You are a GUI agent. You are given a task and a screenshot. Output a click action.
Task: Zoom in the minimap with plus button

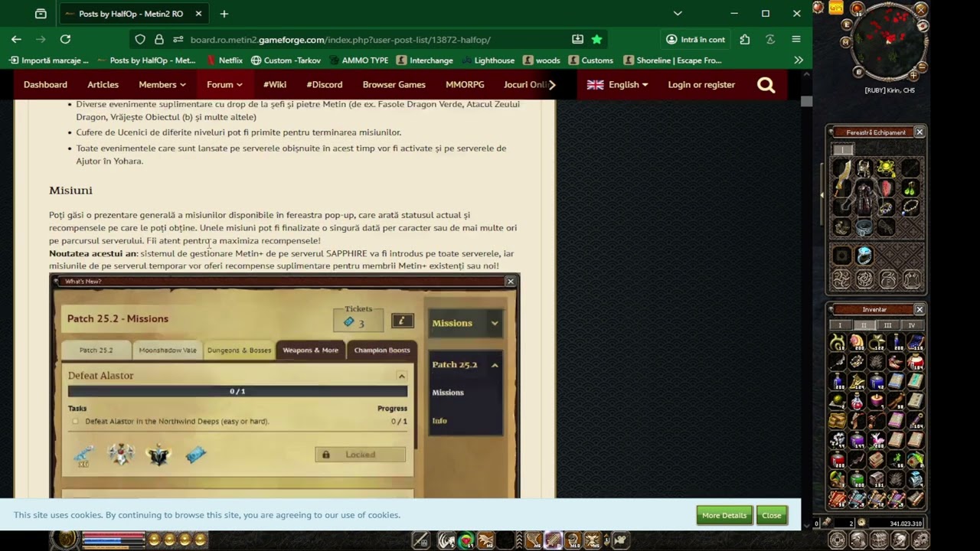913,75
